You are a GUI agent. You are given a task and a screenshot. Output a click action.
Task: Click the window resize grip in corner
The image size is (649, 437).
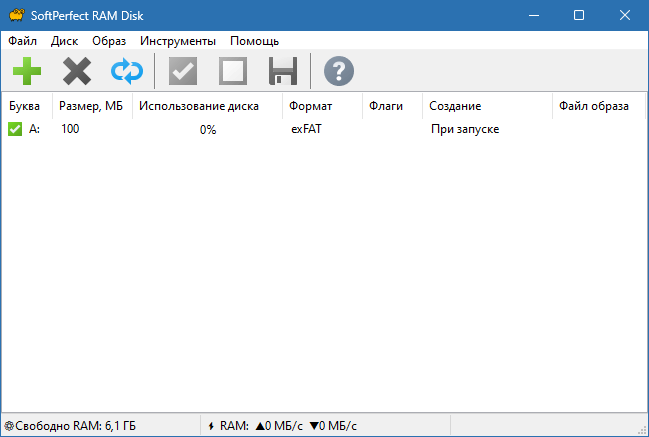tap(643, 431)
